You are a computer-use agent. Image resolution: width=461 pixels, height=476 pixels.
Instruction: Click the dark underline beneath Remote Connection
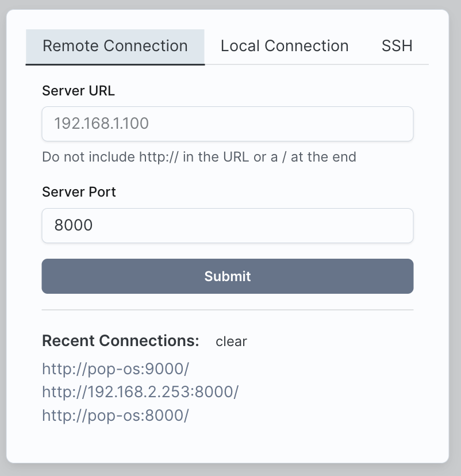click(x=115, y=64)
